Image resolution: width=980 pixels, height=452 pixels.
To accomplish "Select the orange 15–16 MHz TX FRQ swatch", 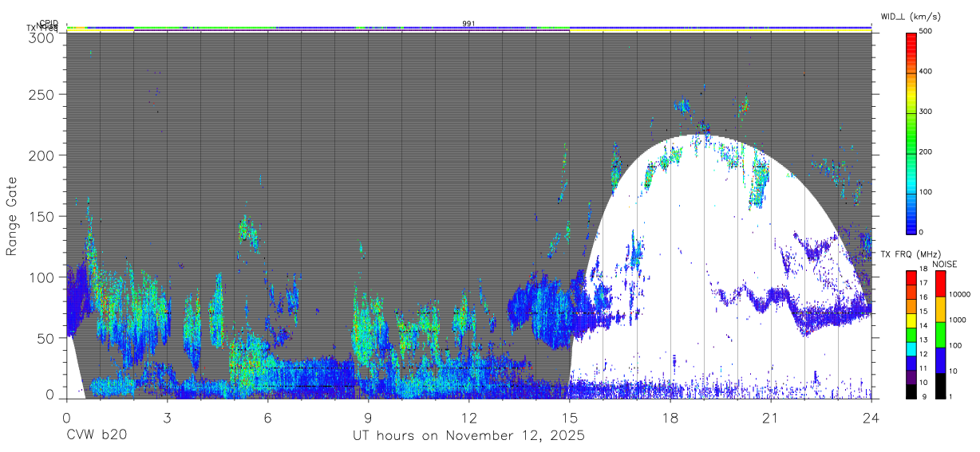I will [x=911, y=305].
